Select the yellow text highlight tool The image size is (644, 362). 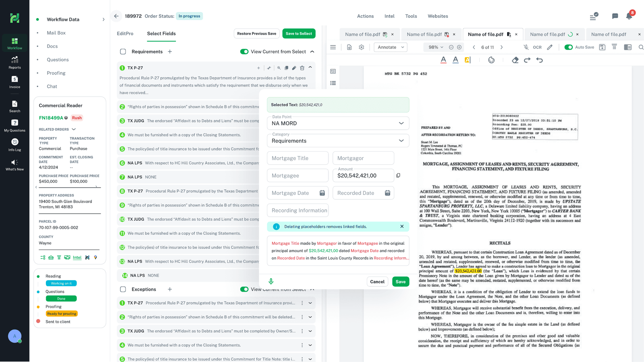pos(467,60)
